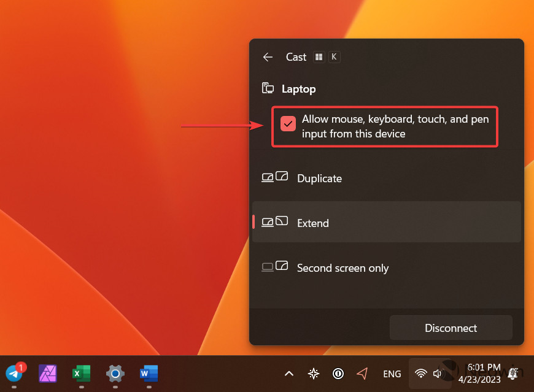Viewport: 534px width, 392px height.
Task: Open Microsoft Word from the taskbar
Action: 149,373
